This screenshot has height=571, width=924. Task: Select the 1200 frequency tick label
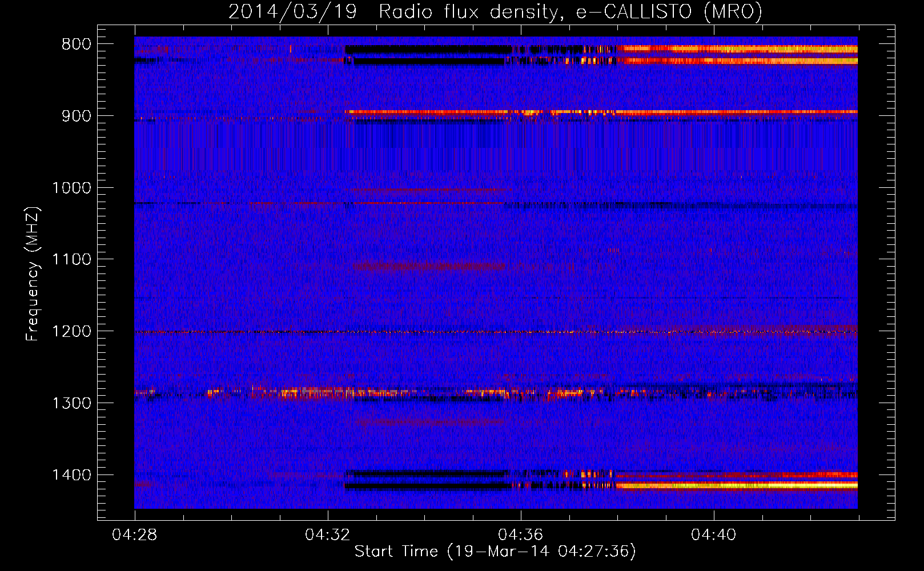pyautogui.click(x=71, y=332)
